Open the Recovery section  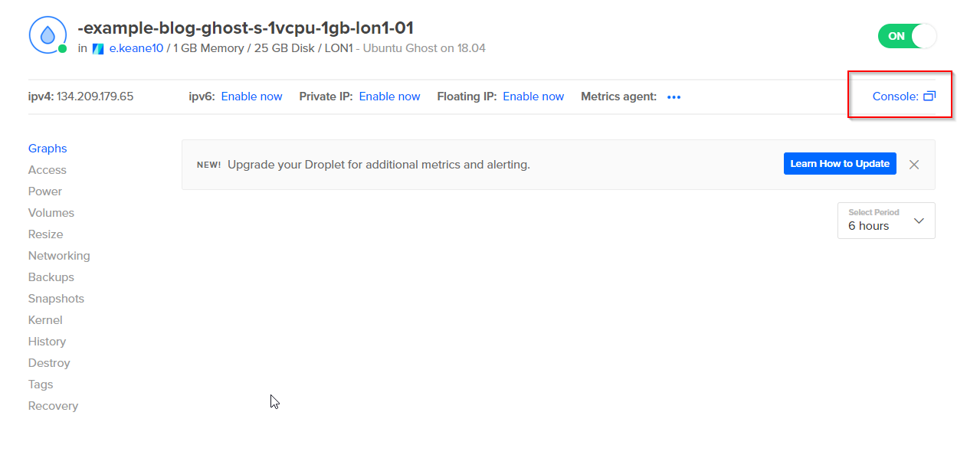[x=53, y=406]
